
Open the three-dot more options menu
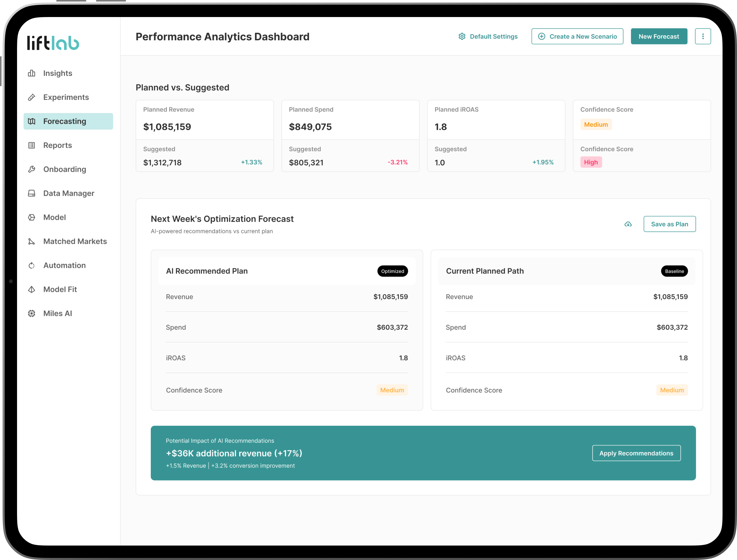(x=703, y=36)
